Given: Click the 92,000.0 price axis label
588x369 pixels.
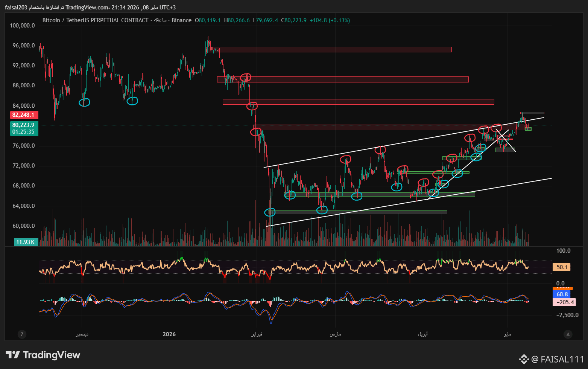Looking at the screenshot, I should click(23, 66).
